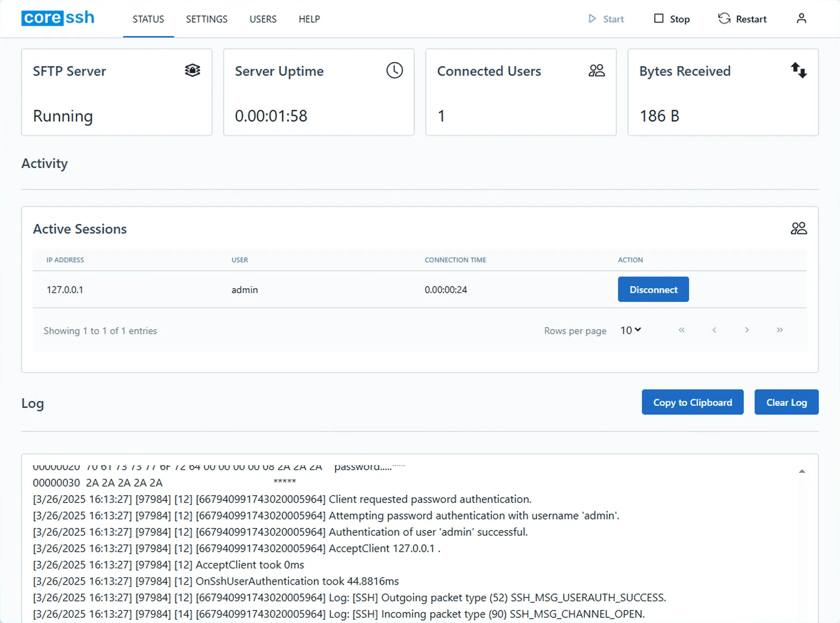
Task: Click the Connected Users people icon
Action: click(x=596, y=70)
